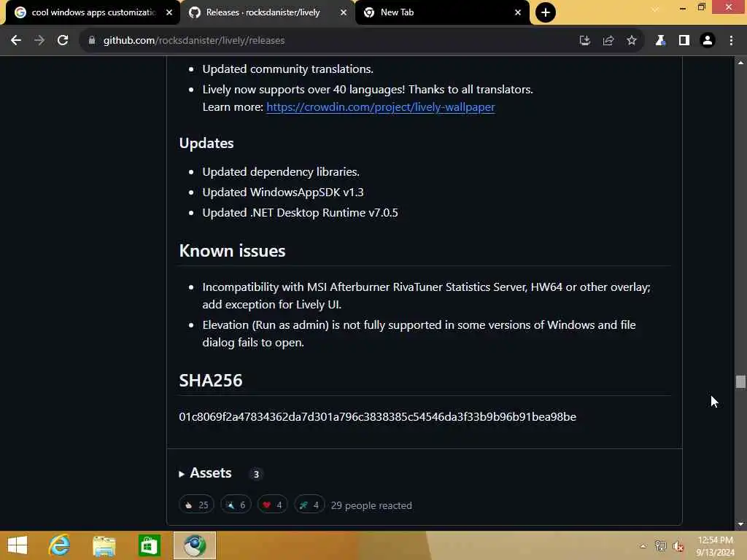This screenshot has width=747, height=560.
Task: Click the muted volume tray icon
Action: (x=678, y=546)
